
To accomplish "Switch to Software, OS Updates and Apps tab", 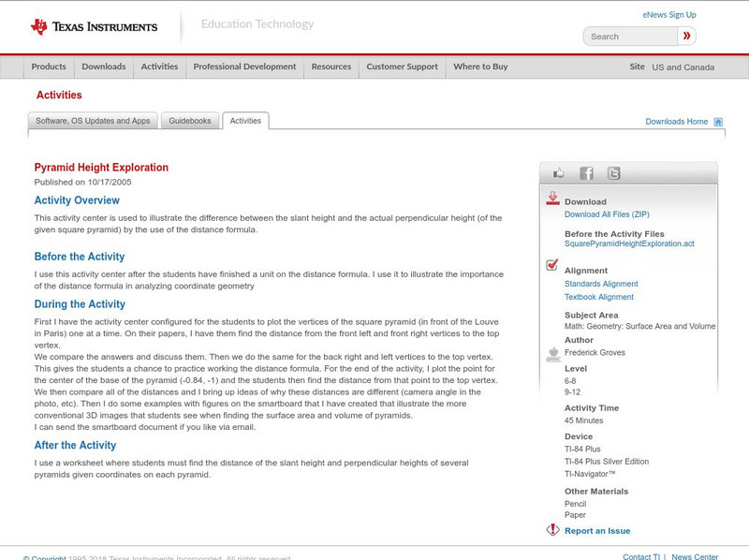I will pos(93,121).
